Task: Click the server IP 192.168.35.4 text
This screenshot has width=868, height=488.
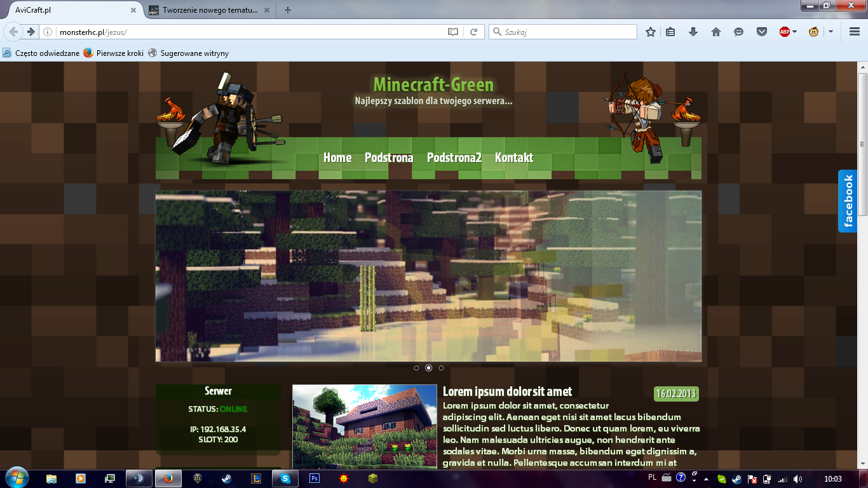Action: coord(218,430)
